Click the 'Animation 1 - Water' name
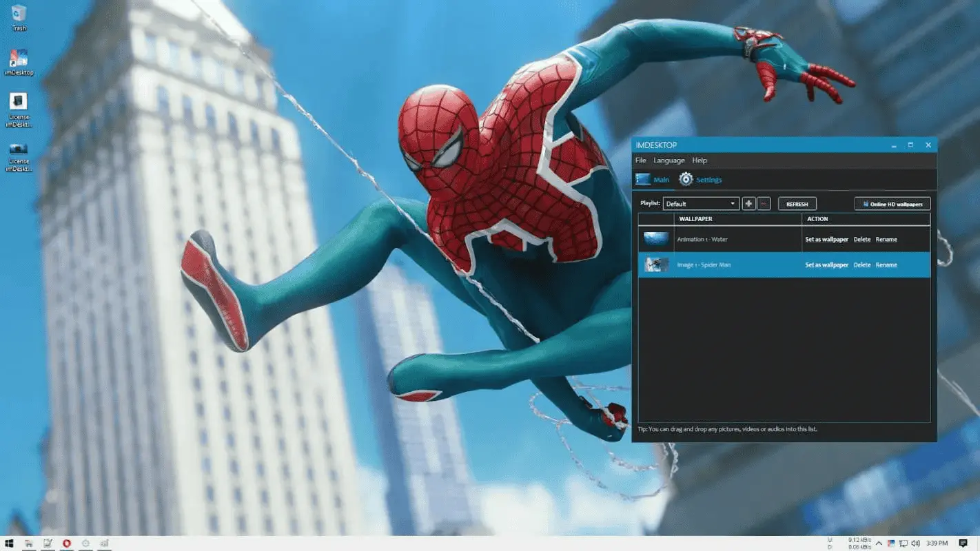Screen dimensions: 980x551 (x=702, y=240)
